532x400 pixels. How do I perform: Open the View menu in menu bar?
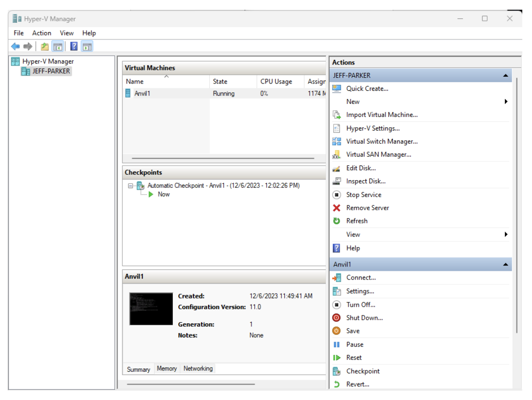67,33
